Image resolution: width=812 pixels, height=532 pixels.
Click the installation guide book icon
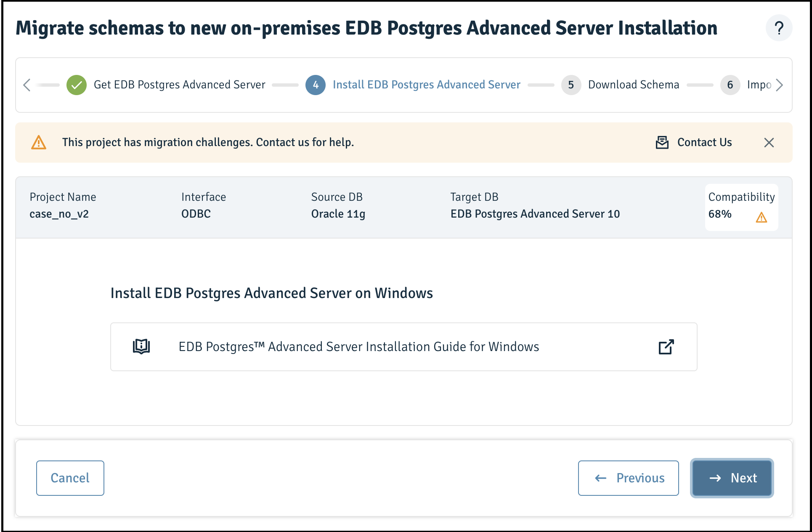click(141, 347)
